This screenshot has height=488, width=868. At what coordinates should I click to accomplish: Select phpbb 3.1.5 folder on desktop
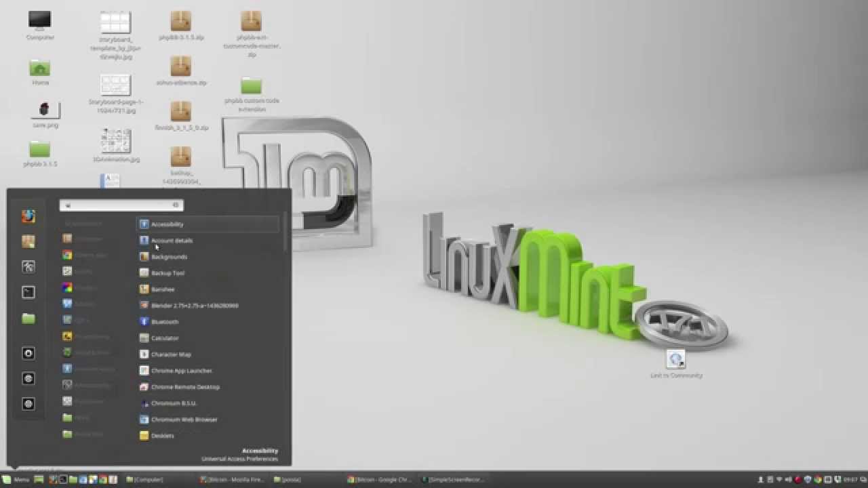point(40,154)
